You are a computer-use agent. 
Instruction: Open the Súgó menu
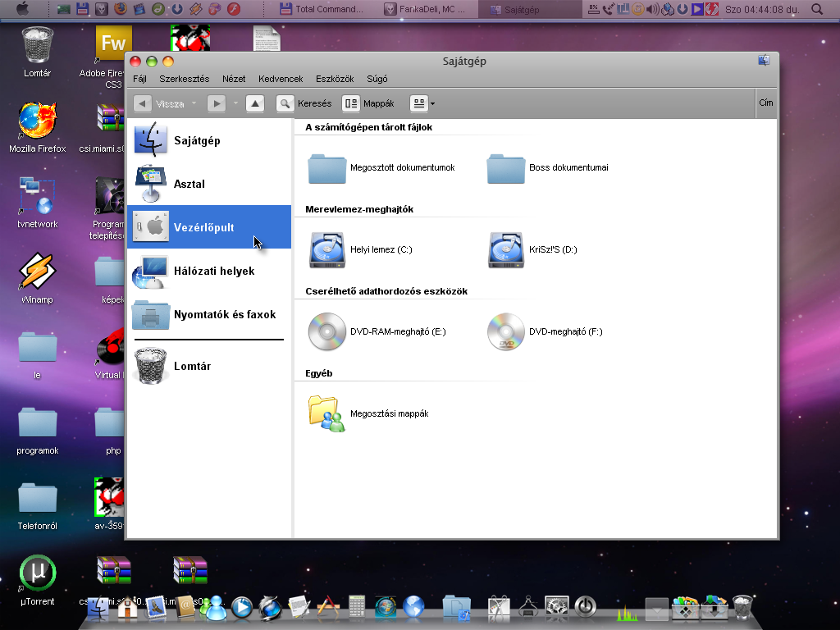377,79
